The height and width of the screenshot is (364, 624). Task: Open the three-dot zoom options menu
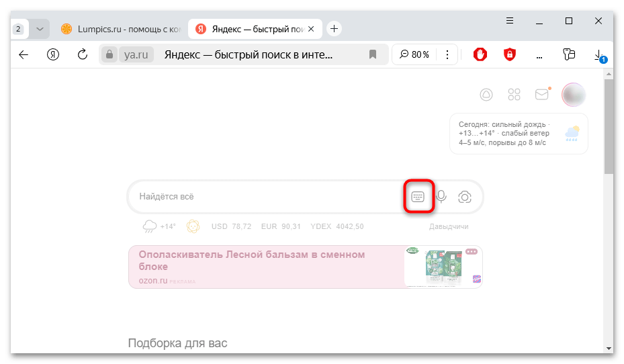pyautogui.click(x=447, y=54)
